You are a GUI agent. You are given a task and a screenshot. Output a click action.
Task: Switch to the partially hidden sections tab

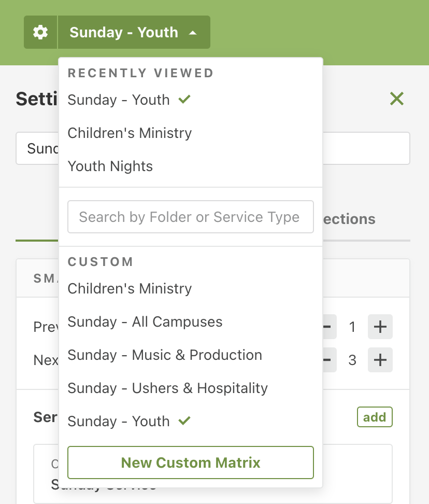pyautogui.click(x=349, y=219)
